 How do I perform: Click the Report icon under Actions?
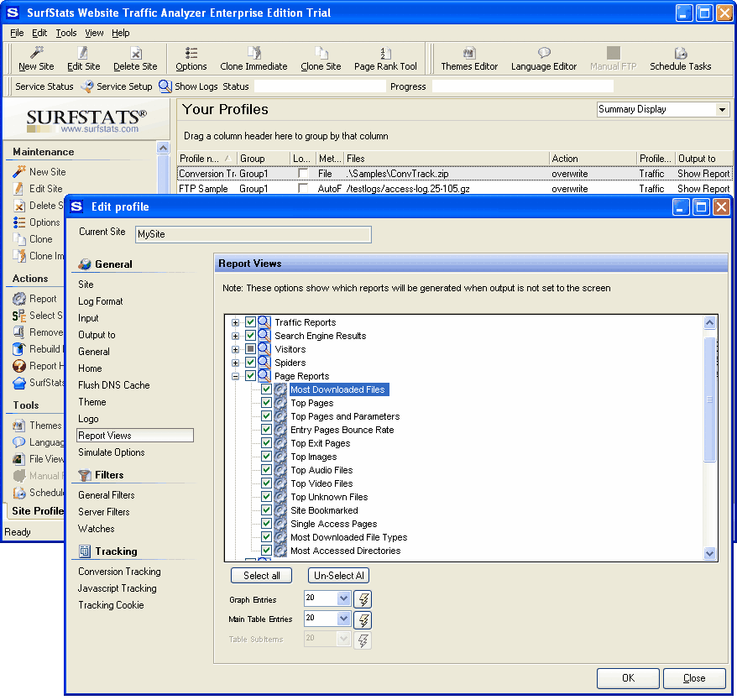(19, 299)
